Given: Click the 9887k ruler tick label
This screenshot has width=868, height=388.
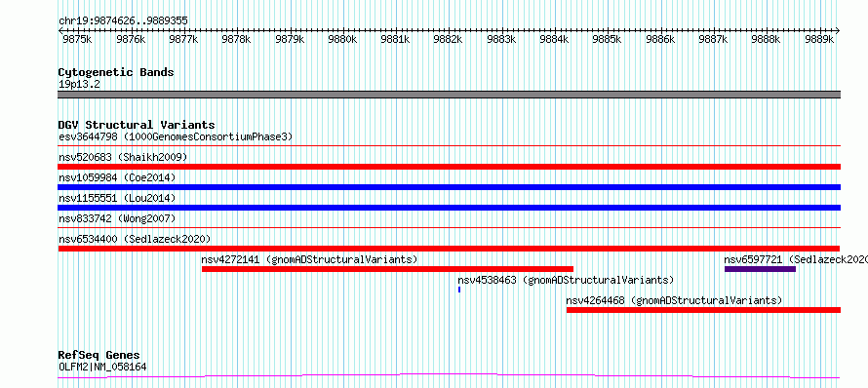Looking at the screenshot, I should click(714, 39).
